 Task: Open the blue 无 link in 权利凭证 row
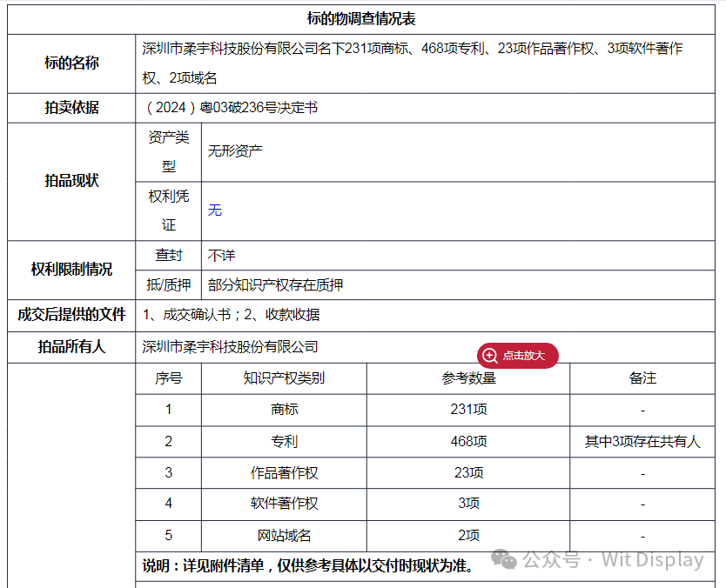click(x=215, y=210)
